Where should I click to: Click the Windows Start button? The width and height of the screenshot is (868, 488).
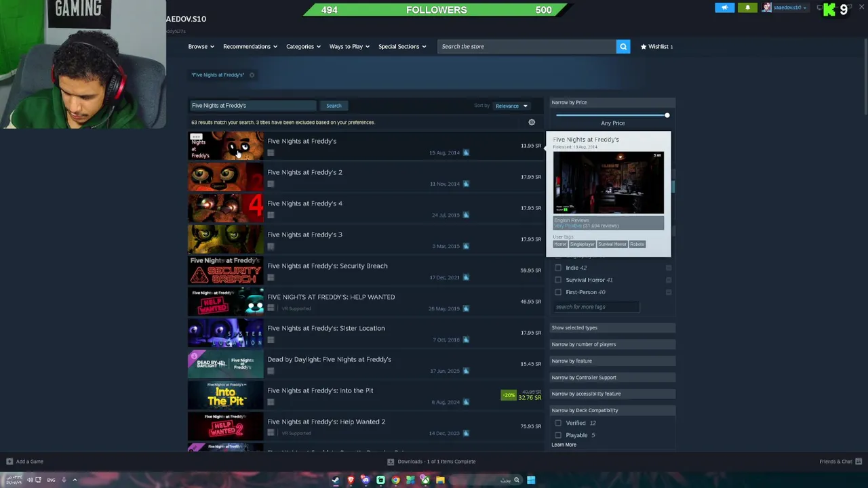tap(531, 480)
